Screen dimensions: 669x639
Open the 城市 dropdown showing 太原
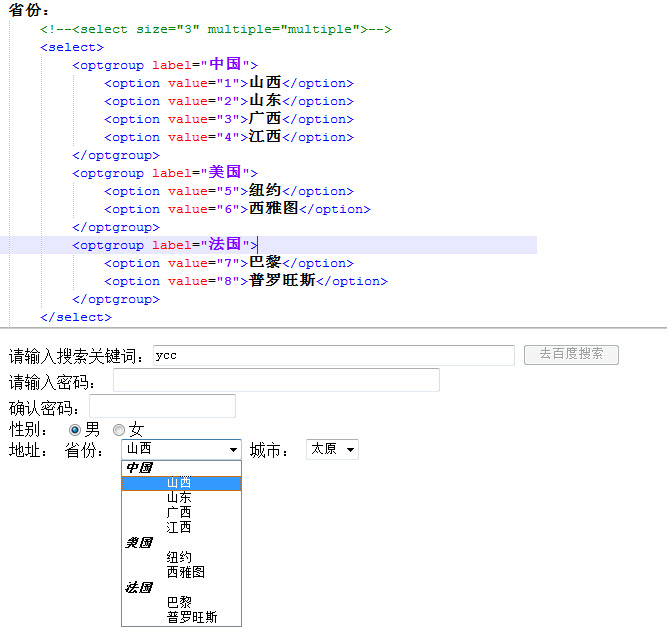(332, 449)
